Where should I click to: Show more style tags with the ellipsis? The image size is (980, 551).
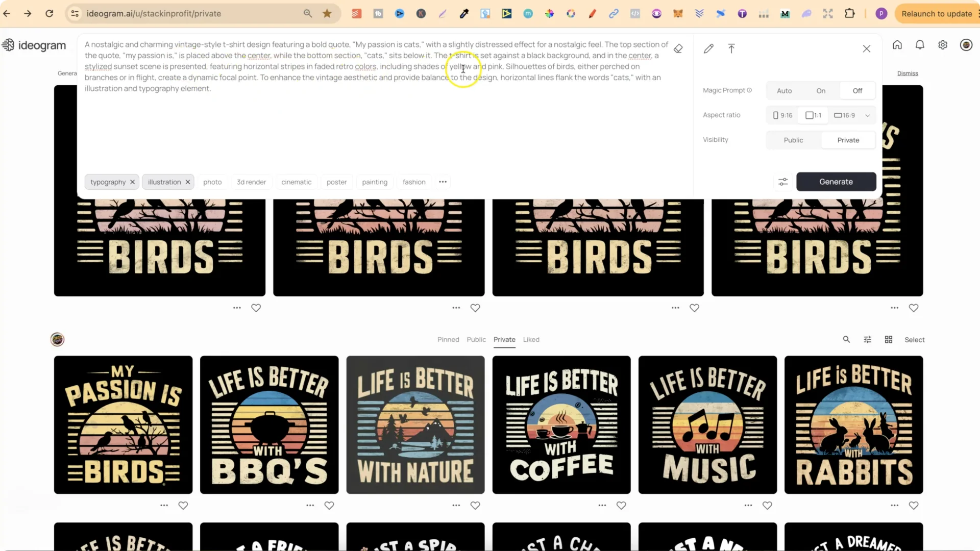443,182
